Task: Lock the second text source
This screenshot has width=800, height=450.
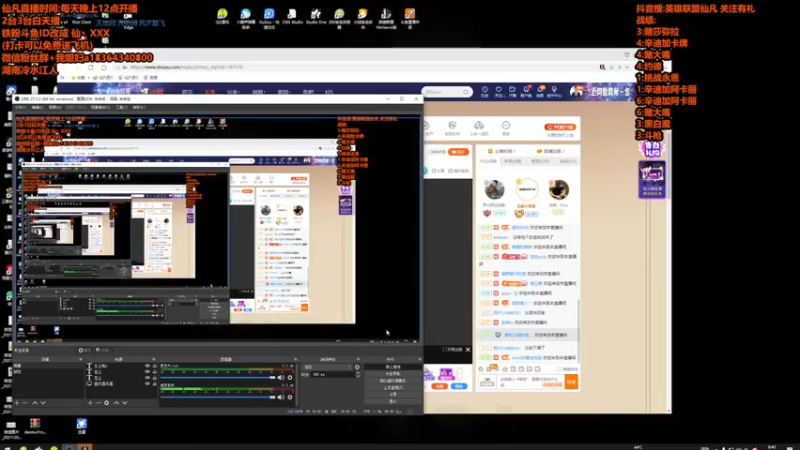Action: pyautogui.click(x=155, y=372)
